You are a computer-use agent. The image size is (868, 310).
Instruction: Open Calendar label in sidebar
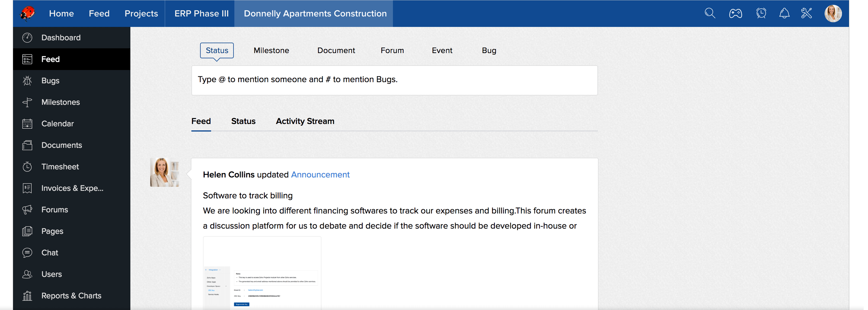point(58,124)
